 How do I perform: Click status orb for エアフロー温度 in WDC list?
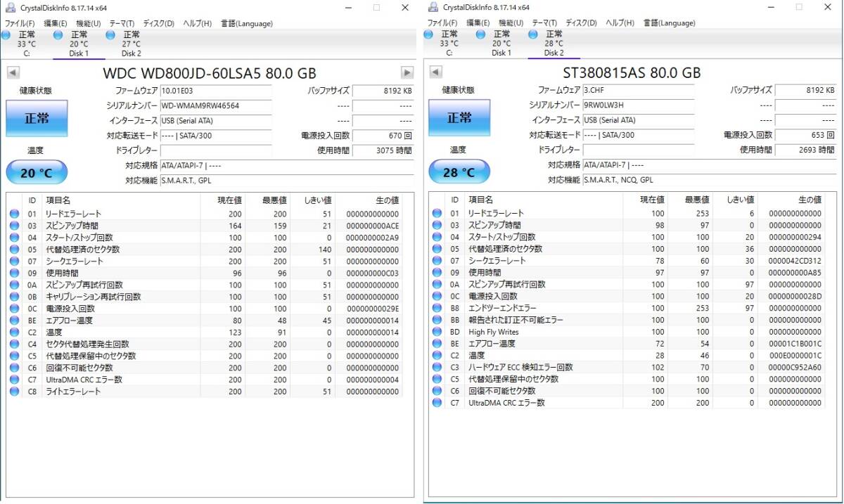click(14, 321)
